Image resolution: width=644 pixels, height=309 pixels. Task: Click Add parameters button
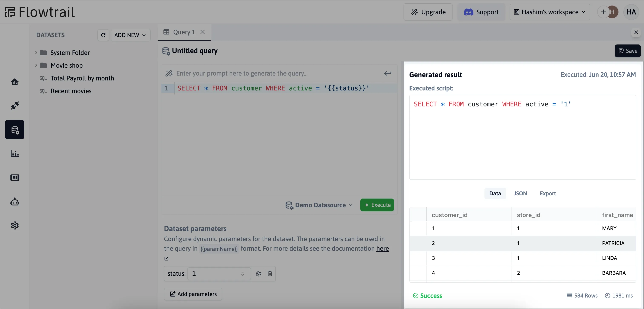(x=193, y=294)
